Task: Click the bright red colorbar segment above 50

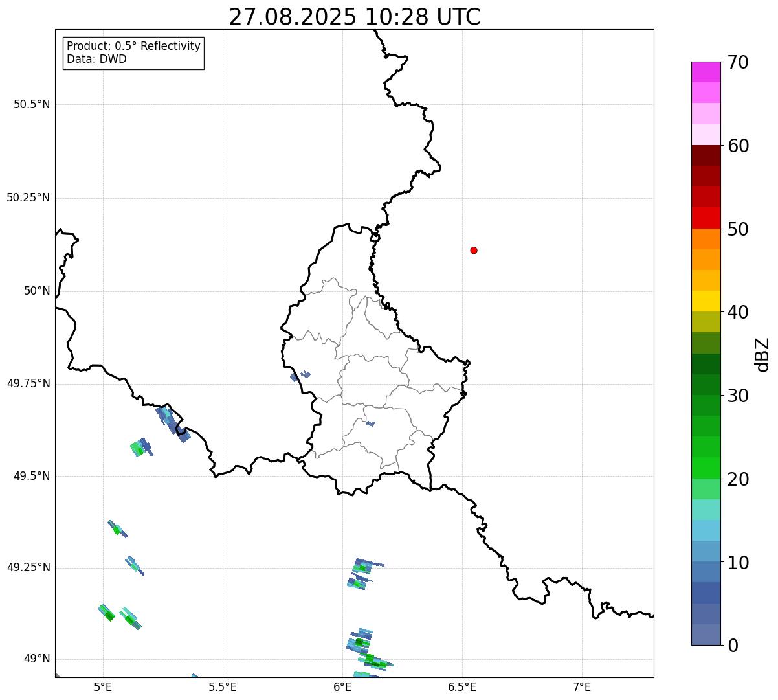Action: pos(706,218)
